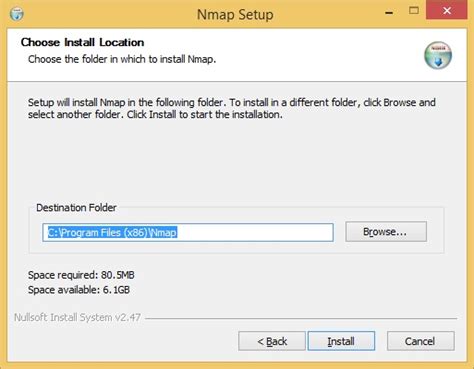Click into the Destination Folder path field
The width and height of the screenshot is (474, 369).
[188, 232]
